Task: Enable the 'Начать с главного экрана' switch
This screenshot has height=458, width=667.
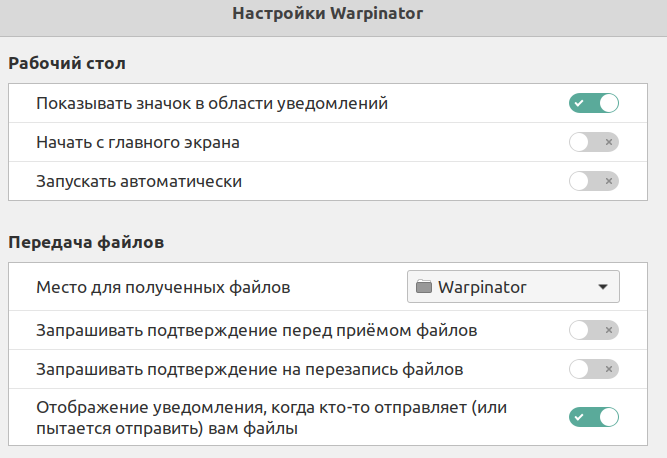Action: (x=594, y=142)
